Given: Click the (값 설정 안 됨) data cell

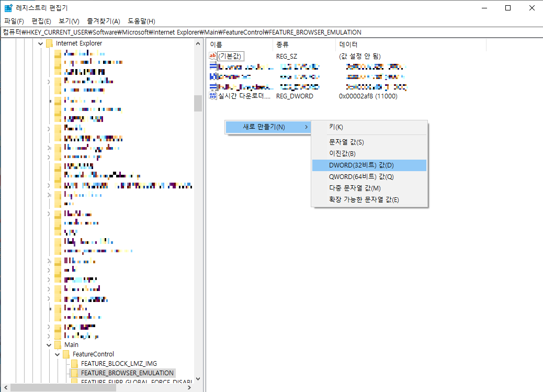Looking at the screenshot, I should coord(360,56).
